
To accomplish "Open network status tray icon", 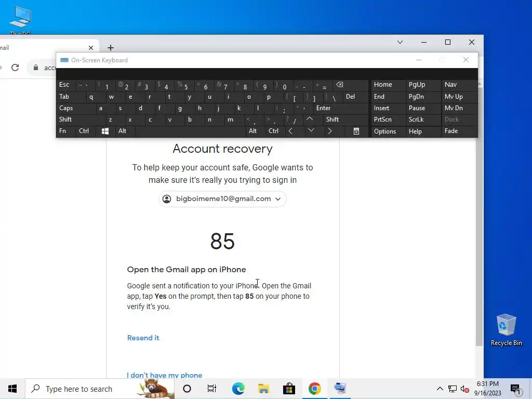I will [x=453, y=389].
